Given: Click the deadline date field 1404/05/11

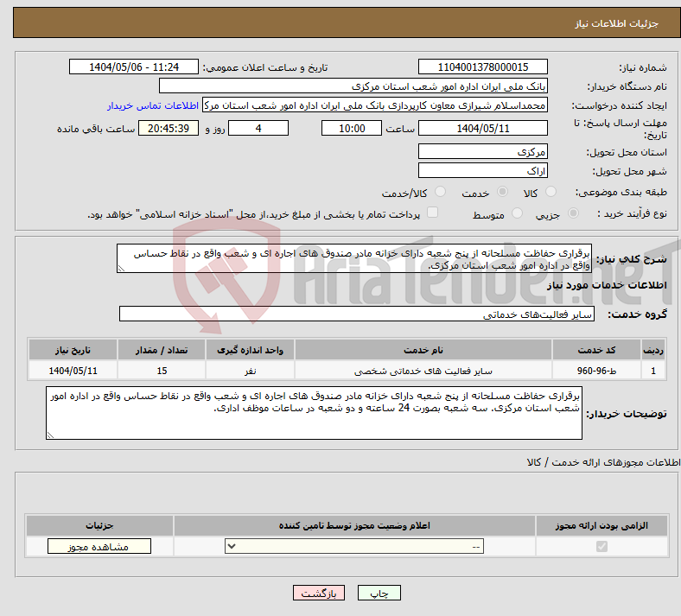Looking at the screenshot, I should [482, 128].
